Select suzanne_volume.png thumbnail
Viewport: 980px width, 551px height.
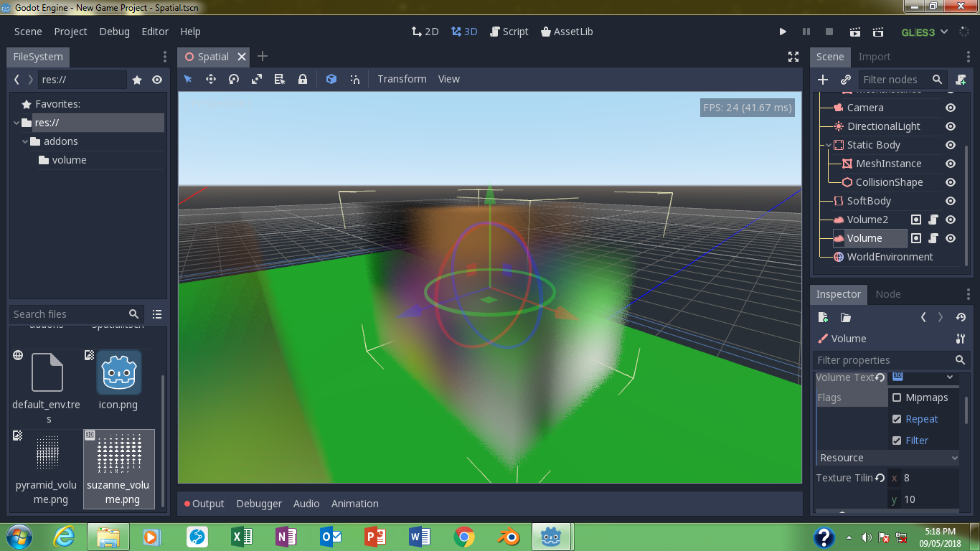tap(119, 454)
